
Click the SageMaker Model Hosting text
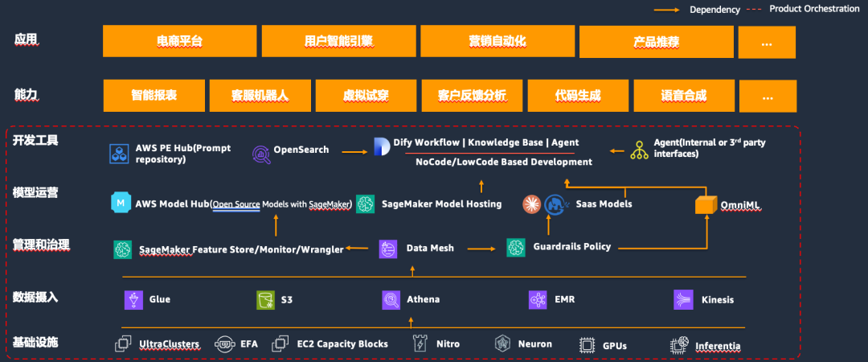point(442,204)
